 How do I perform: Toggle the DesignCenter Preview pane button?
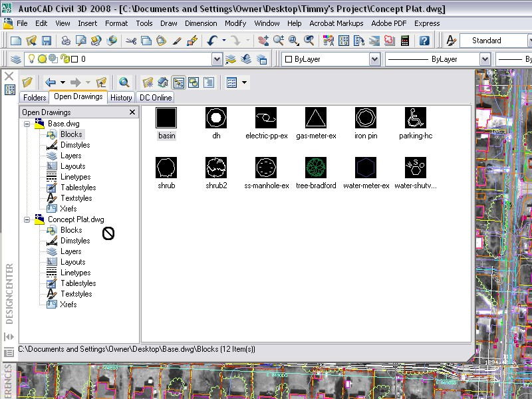coord(194,82)
